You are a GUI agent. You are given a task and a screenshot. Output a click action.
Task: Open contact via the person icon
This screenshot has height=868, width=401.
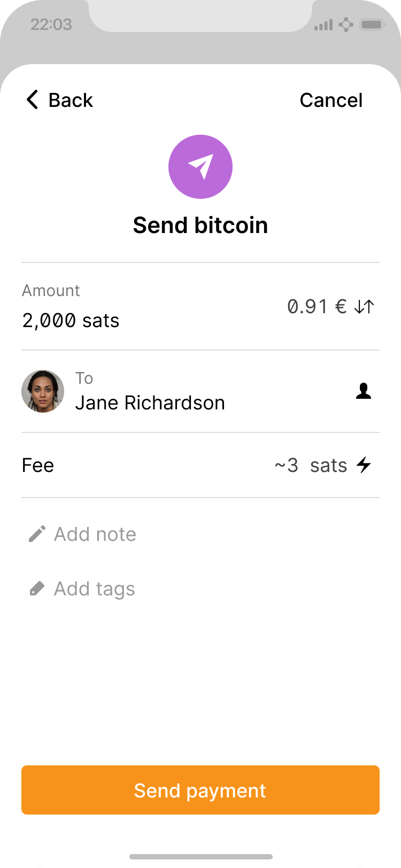(364, 391)
